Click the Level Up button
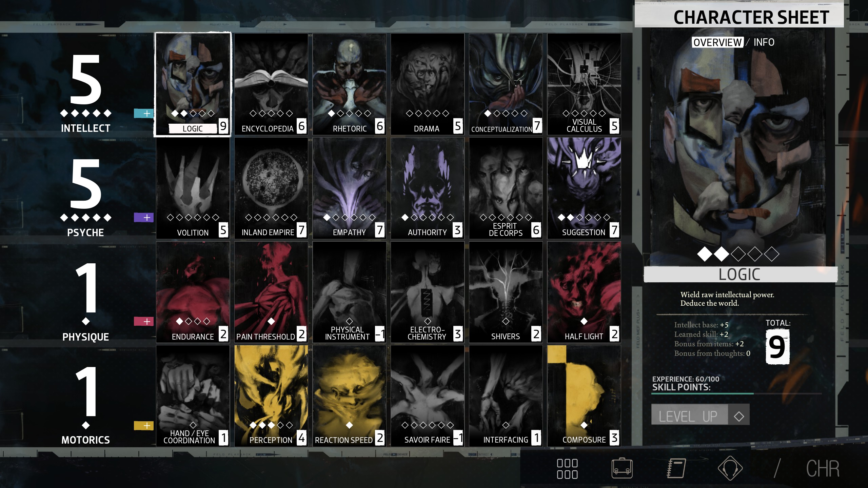 (689, 414)
